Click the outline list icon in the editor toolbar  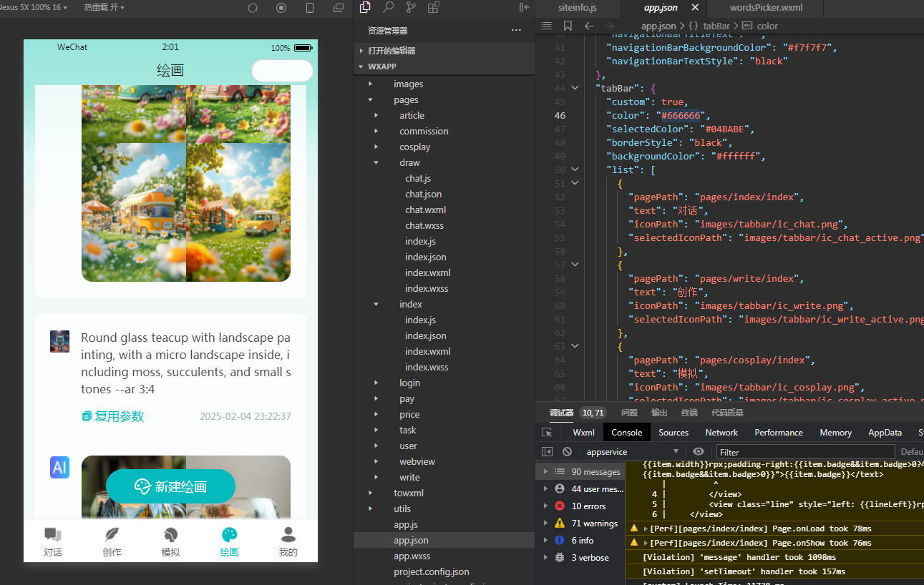[546, 26]
